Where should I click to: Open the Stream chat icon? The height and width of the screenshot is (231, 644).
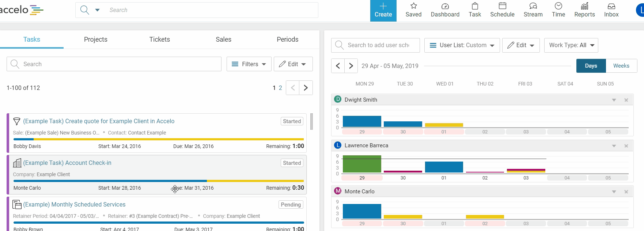click(533, 7)
